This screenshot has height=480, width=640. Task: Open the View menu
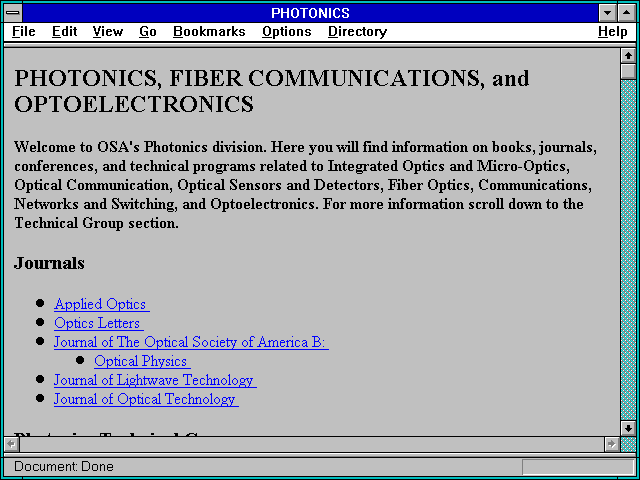click(108, 32)
